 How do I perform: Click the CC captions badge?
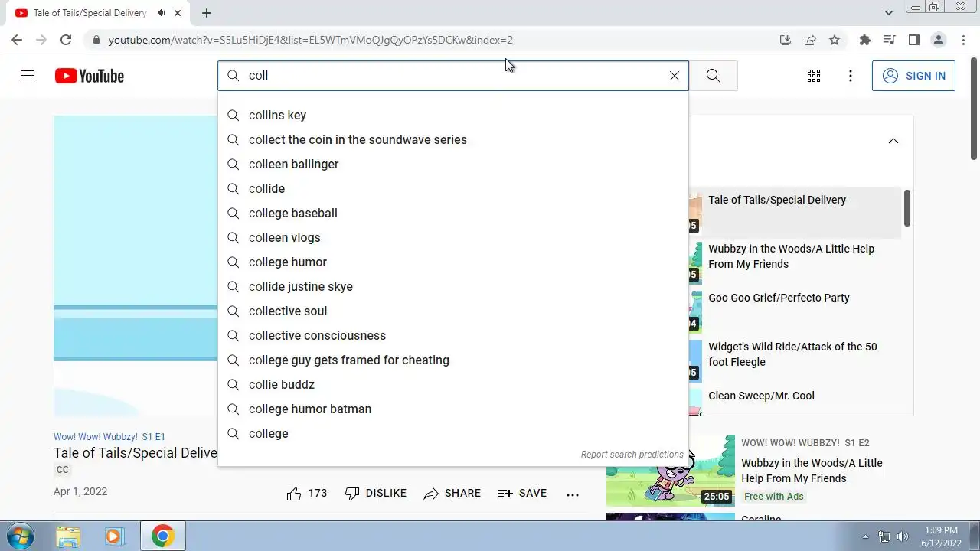pos(63,470)
